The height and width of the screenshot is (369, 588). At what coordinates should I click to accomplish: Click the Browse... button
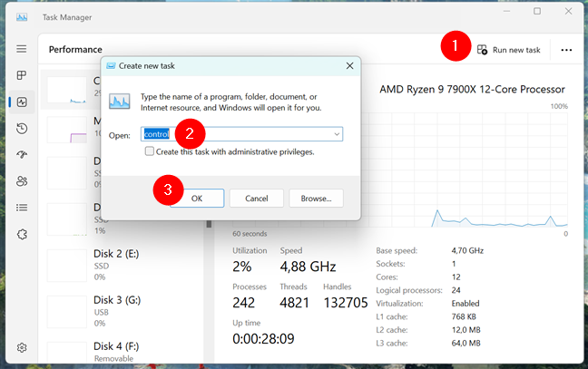(x=316, y=199)
